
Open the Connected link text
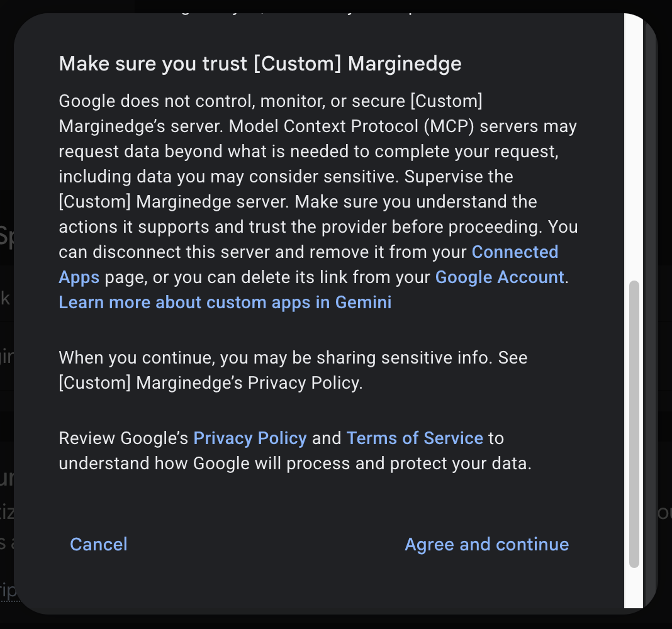(515, 252)
